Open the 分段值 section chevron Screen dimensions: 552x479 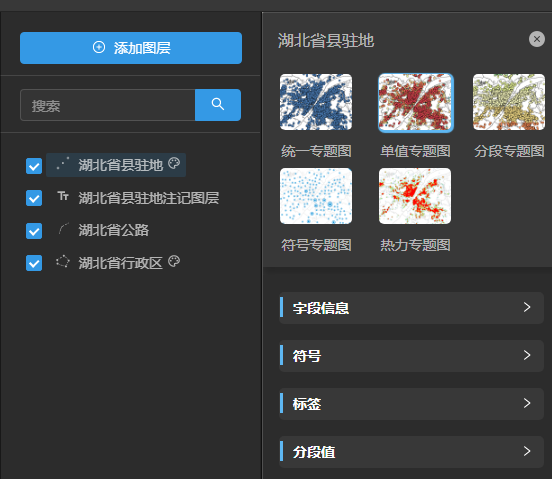527,451
